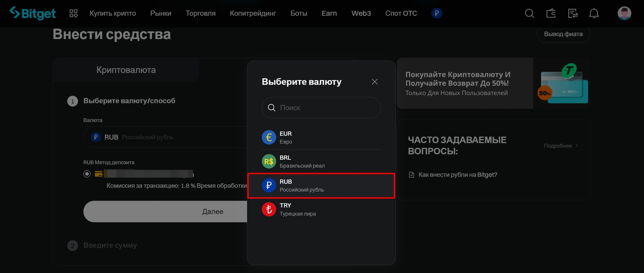Click the Bitget logo
The height and width of the screenshot is (273, 644).
[33, 13]
